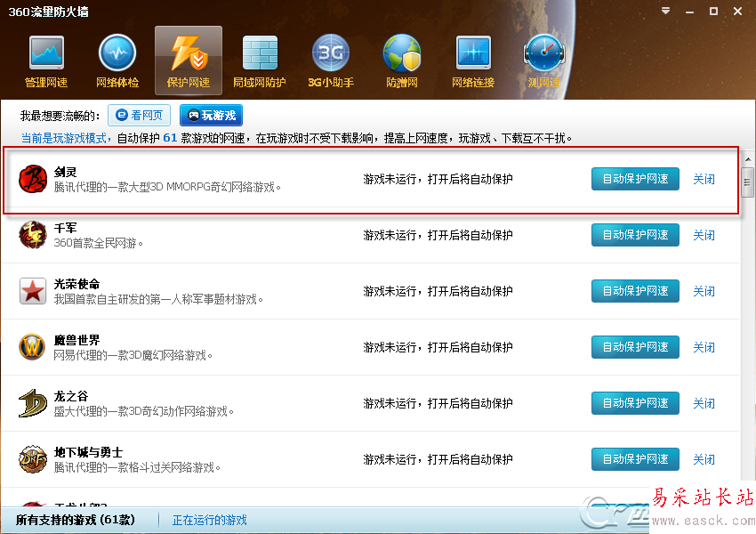Open the title bar dropdown menu arrow

pyautogui.click(x=666, y=11)
